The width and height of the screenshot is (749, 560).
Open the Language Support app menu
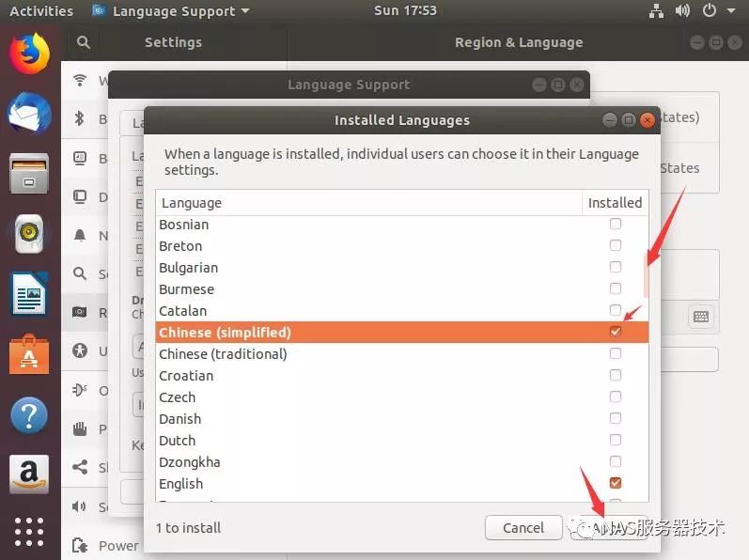171,10
